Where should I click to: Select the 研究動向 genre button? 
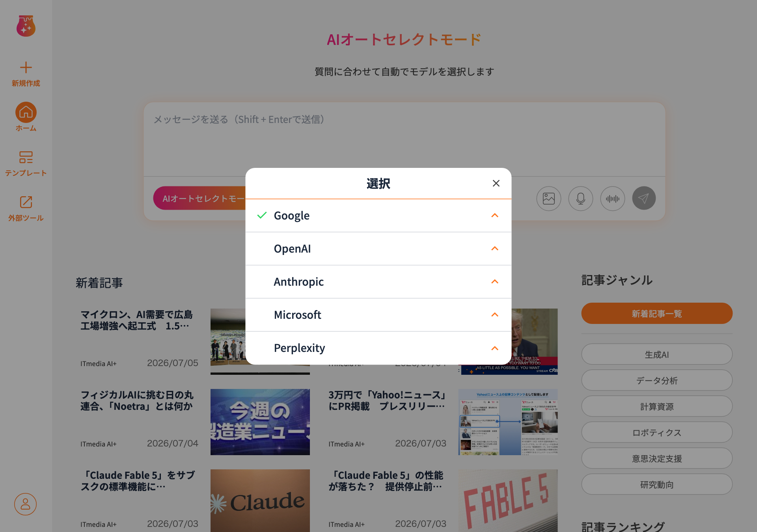tap(657, 484)
